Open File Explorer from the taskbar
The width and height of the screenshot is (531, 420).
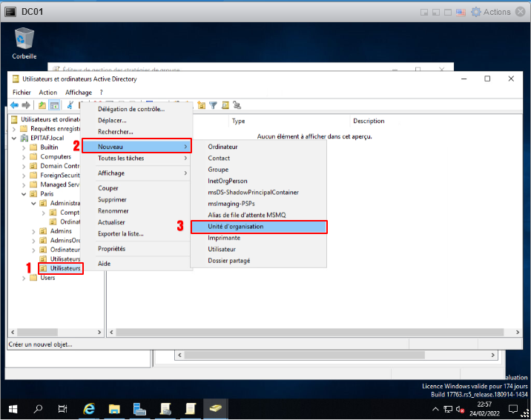pos(114,408)
